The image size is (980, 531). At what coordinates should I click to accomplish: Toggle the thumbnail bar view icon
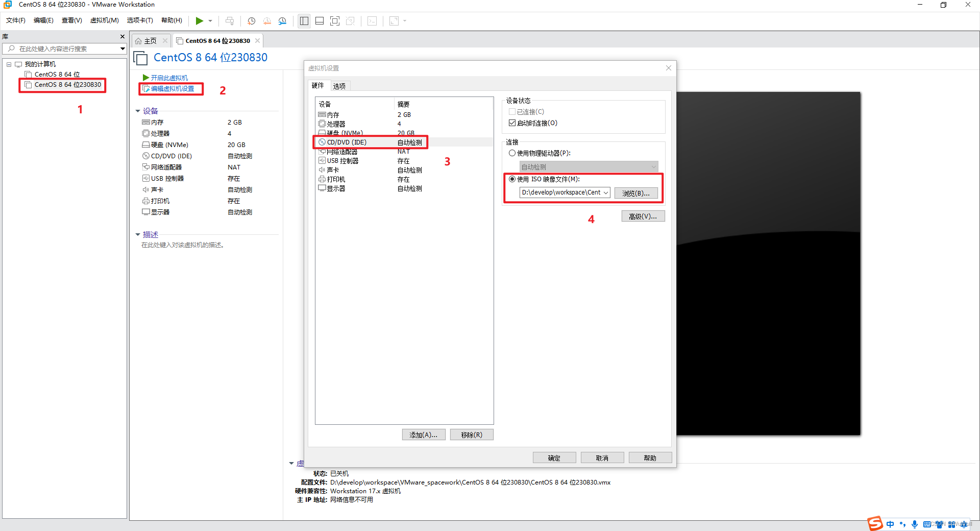pyautogui.click(x=320, y=21)
